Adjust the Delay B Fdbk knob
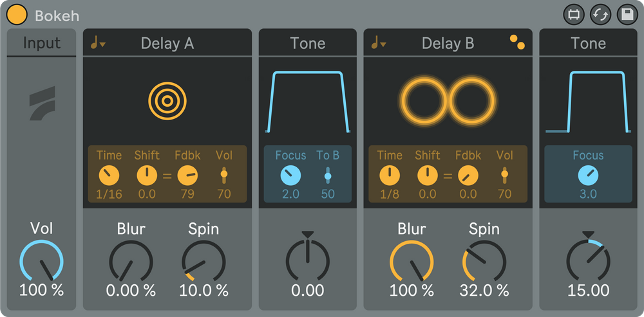Image resolution: width=644 pixels, height=317 pixels. point(468,176)
